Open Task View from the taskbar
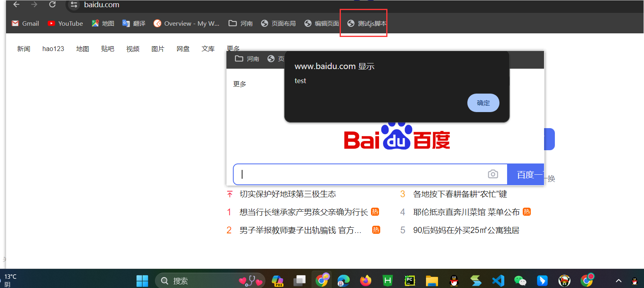 tap(299, 281)
